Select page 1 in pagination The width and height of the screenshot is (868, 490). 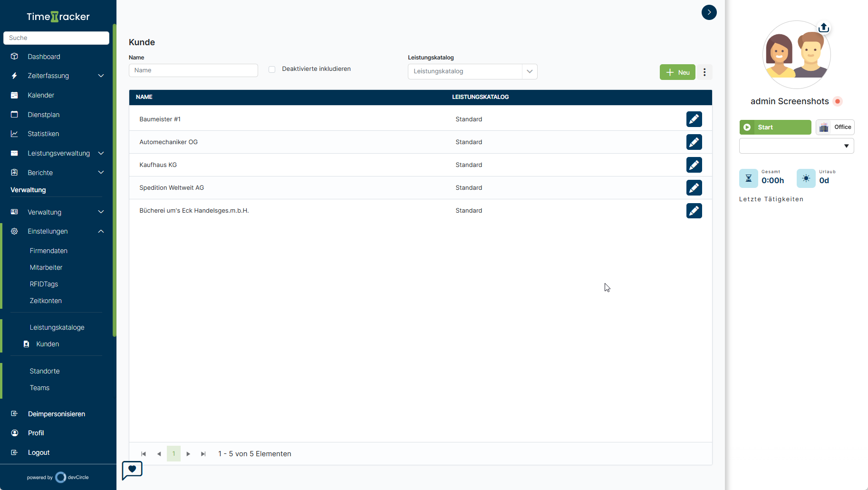click(174, 454)
